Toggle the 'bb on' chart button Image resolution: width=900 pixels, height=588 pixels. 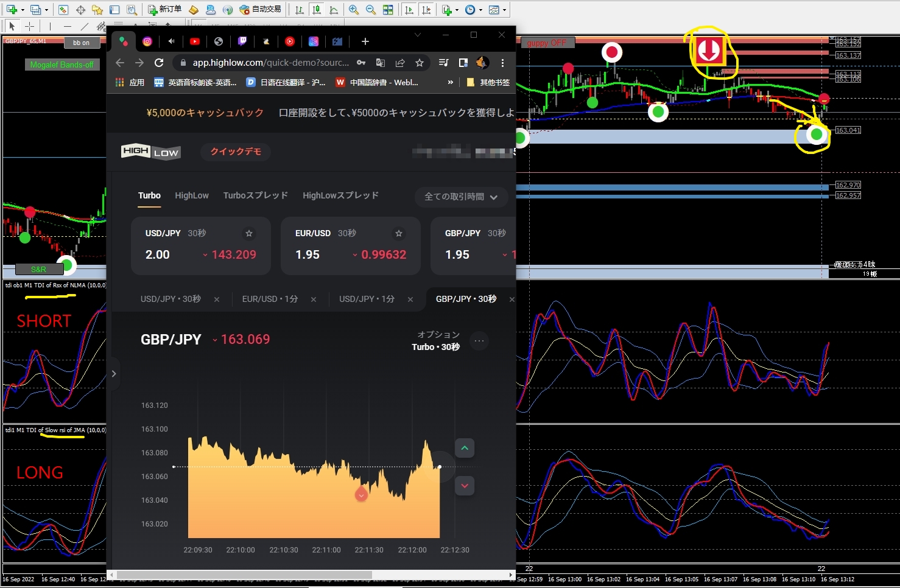(x=81, y=43)
